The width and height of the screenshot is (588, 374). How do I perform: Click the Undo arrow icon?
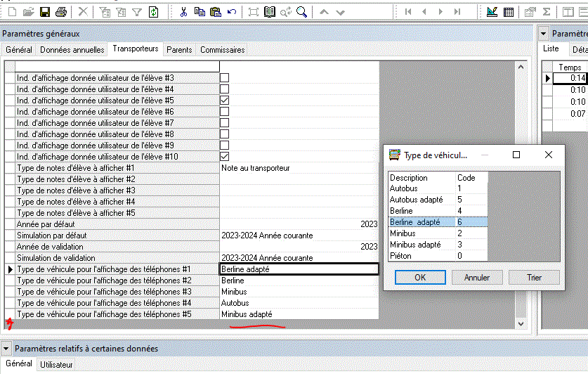232,12
